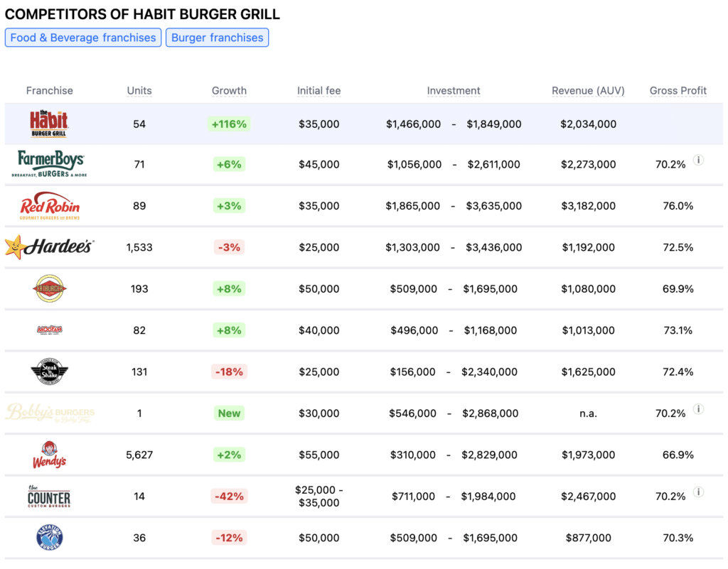The height and width of the screenshot is (569, 728).
Task: Sort by Revenue (AUV) column header
Action: (588, 90)
